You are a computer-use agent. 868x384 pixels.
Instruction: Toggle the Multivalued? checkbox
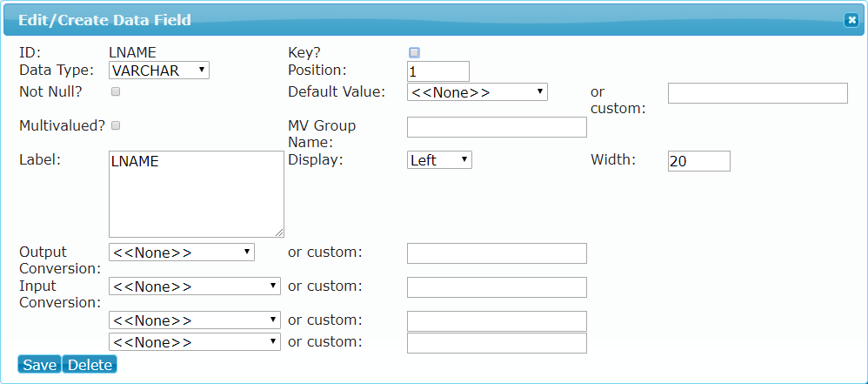[x=116, y=125]
